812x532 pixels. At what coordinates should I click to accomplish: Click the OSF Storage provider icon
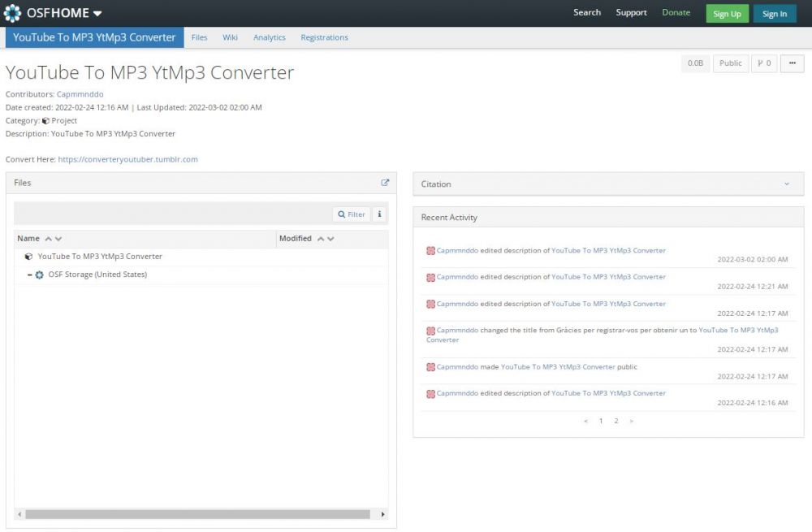(40, 275)
